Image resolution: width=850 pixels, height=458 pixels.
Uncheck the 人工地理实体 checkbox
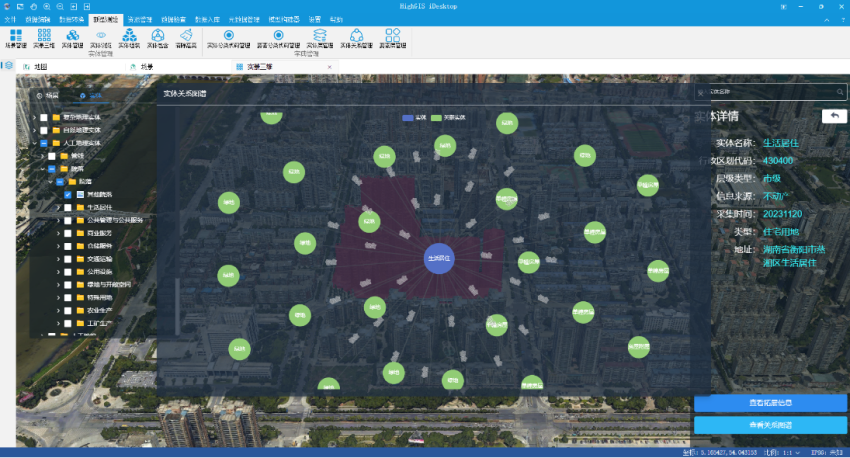point(44,143)
